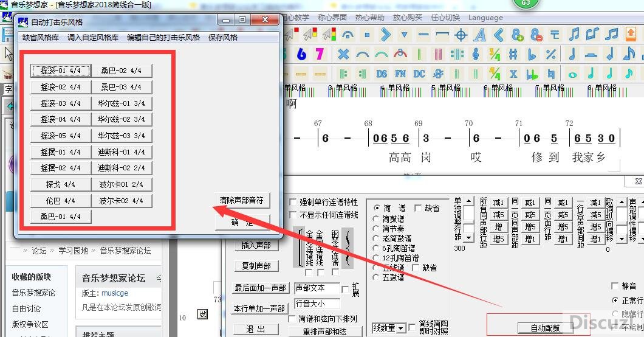Open the 热心帮助 menu
Screen dimensions: 644x337
tap(369, 17)
